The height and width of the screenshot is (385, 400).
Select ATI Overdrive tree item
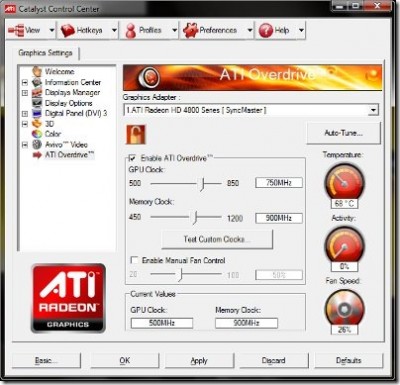(x=70, y=155)
